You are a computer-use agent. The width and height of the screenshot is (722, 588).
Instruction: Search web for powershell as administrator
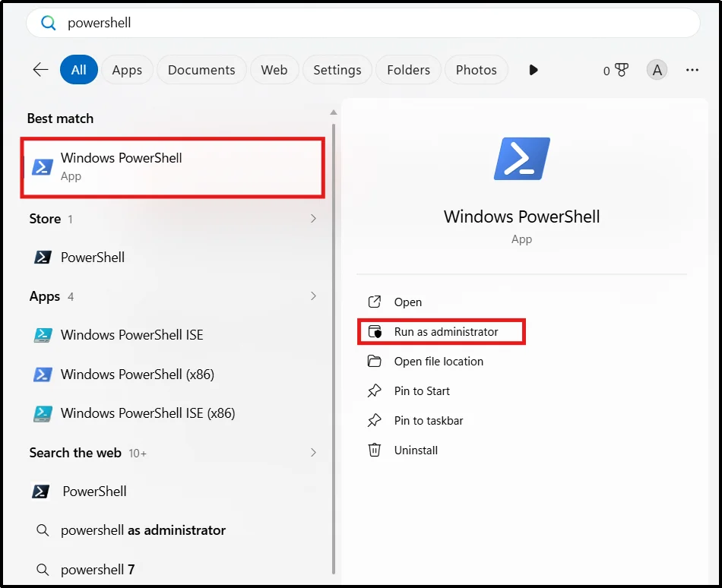(173, 530)
